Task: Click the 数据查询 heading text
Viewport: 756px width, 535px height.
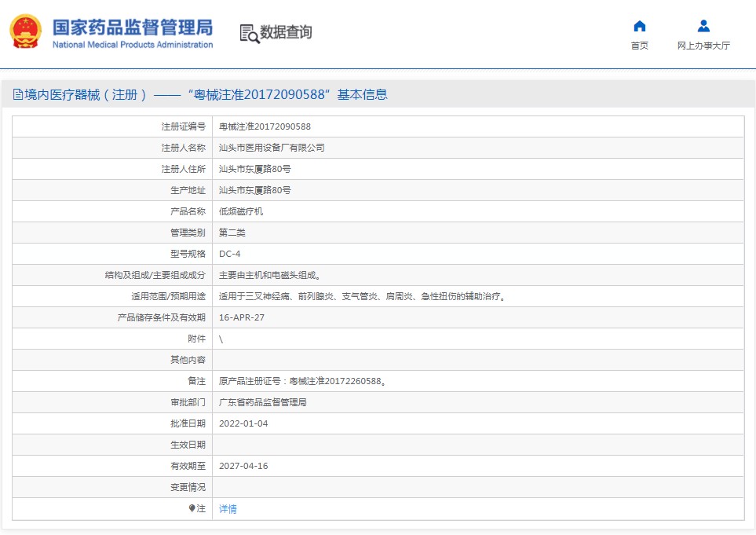Action: pos(286,32)
